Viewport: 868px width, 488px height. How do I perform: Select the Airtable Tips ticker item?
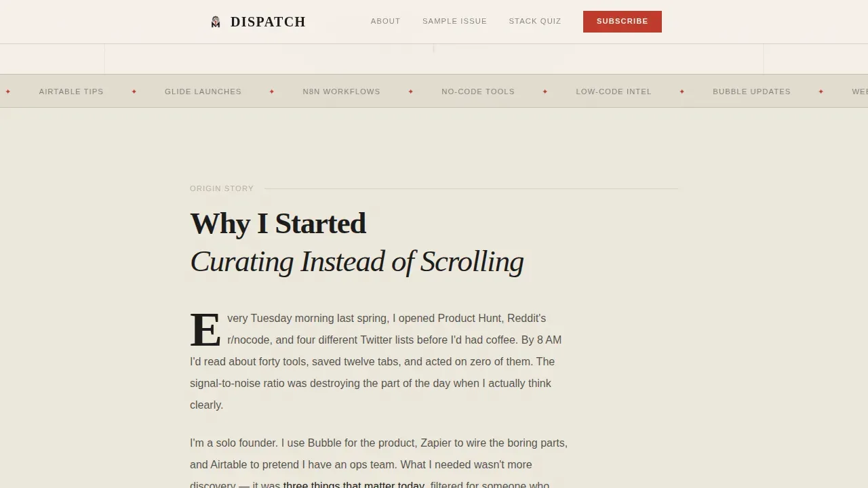coord(71,91)
